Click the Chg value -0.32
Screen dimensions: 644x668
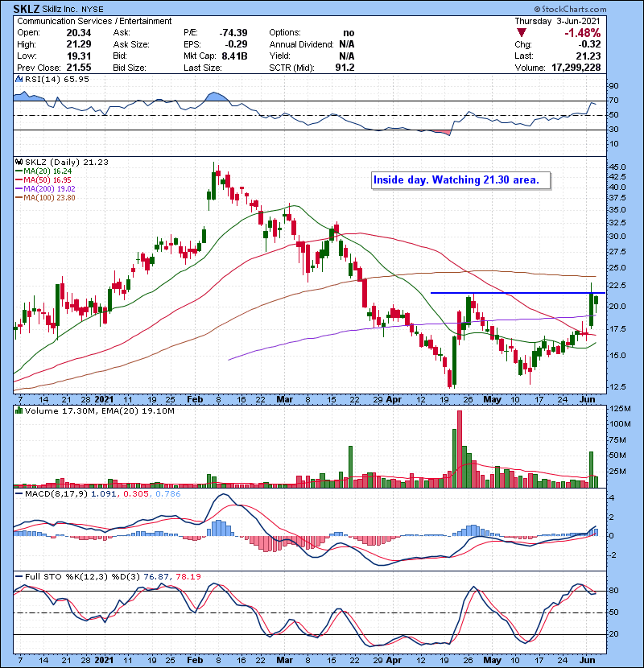pos(589,44)
